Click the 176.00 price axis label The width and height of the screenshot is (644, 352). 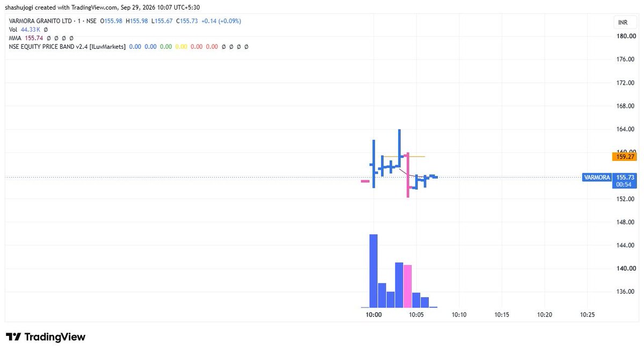tap(626, 60)
